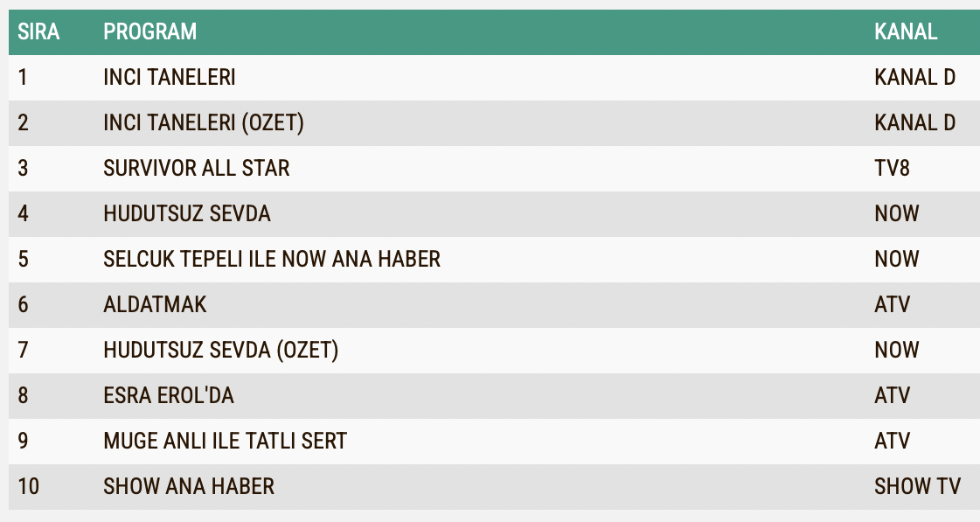Click ATV channel beside ESRA EROL'DA
The height and width of the screenshot is (522, 980).
click(893, 395)
